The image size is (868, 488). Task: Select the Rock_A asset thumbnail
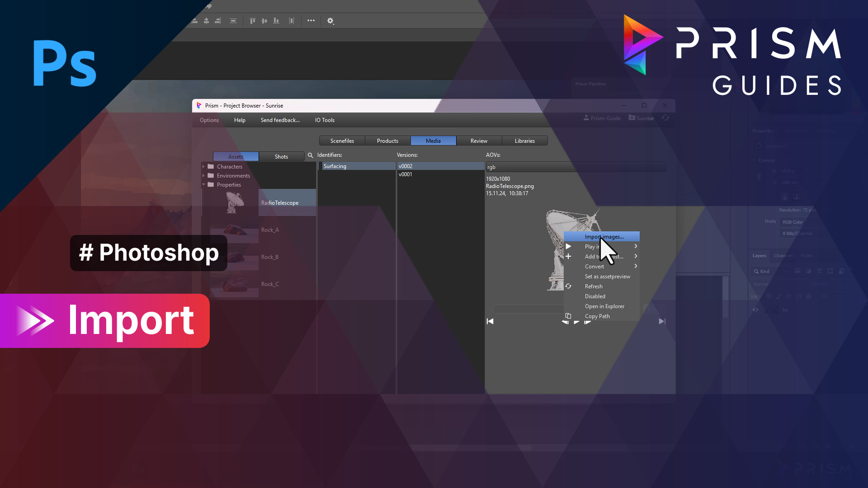coord(234,230)
